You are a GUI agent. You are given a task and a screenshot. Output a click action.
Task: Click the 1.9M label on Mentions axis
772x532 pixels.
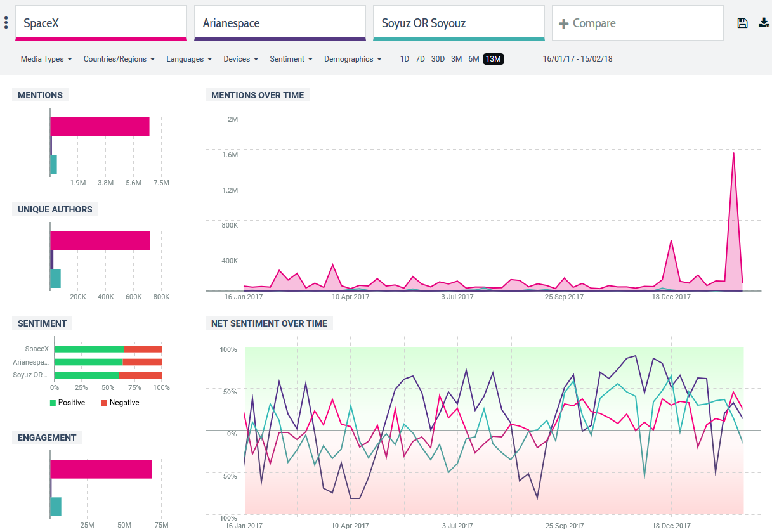[x=78, y=183]
